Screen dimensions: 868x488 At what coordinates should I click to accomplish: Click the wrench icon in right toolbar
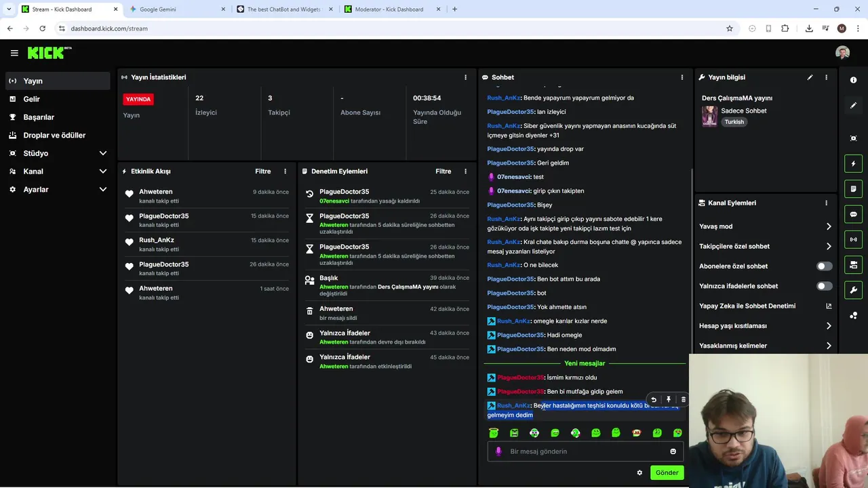pos(853,290)
